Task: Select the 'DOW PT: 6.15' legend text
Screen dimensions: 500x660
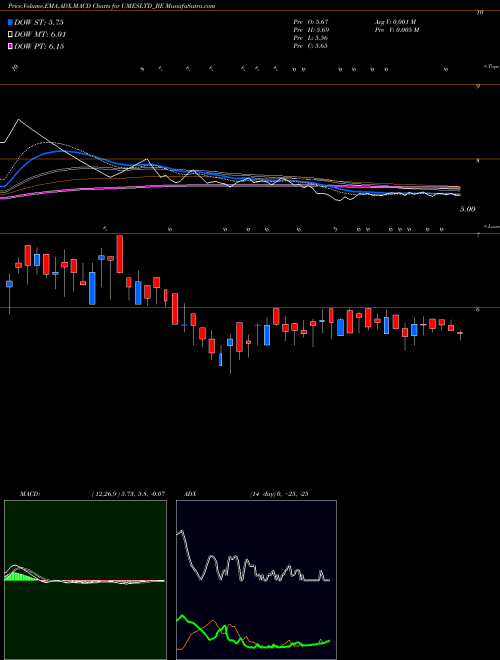Action: point(39,46)
